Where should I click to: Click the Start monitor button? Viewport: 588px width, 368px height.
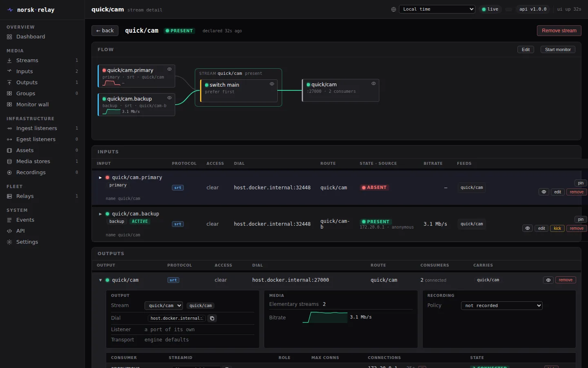[x=558, y=49]
